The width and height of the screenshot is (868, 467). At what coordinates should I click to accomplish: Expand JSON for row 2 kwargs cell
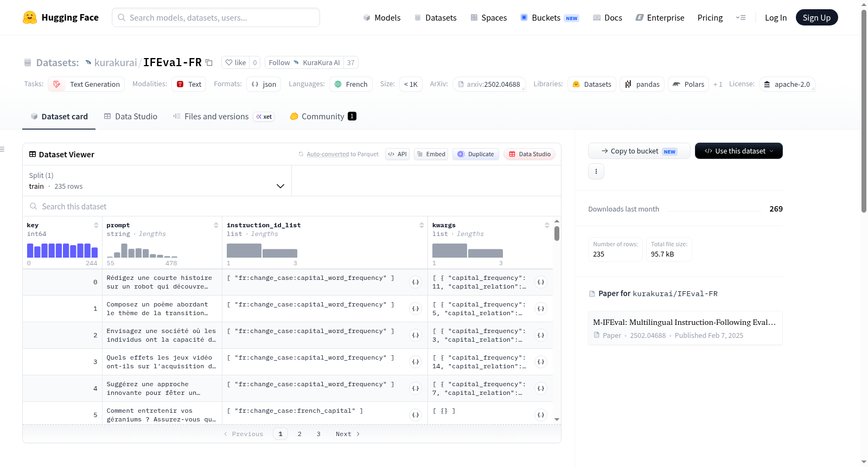click(x=541, y=335)
